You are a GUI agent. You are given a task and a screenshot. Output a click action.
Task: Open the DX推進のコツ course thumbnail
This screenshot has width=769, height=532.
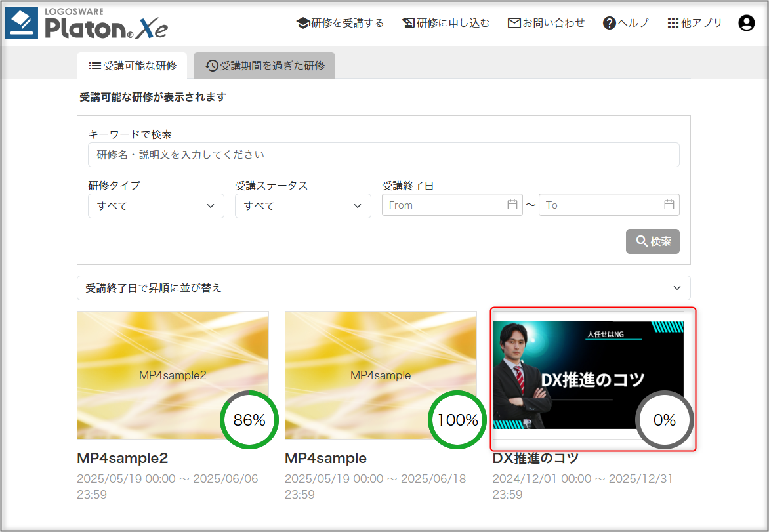[589, 375]
